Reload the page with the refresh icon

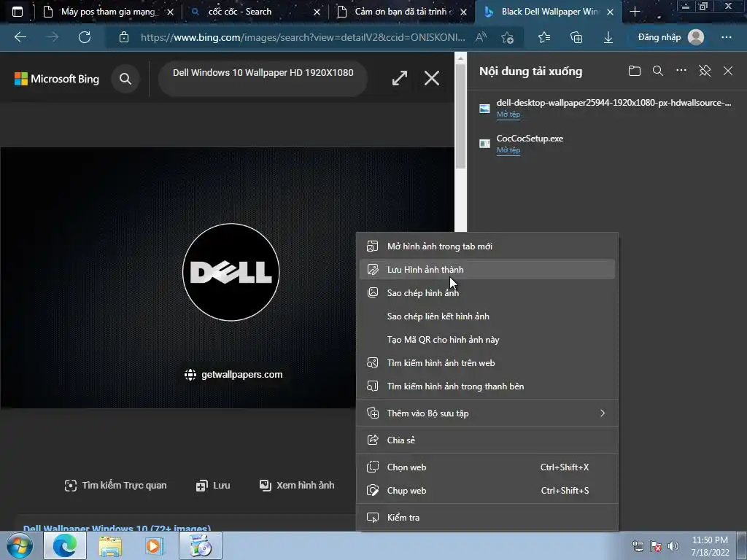point(85,37)
